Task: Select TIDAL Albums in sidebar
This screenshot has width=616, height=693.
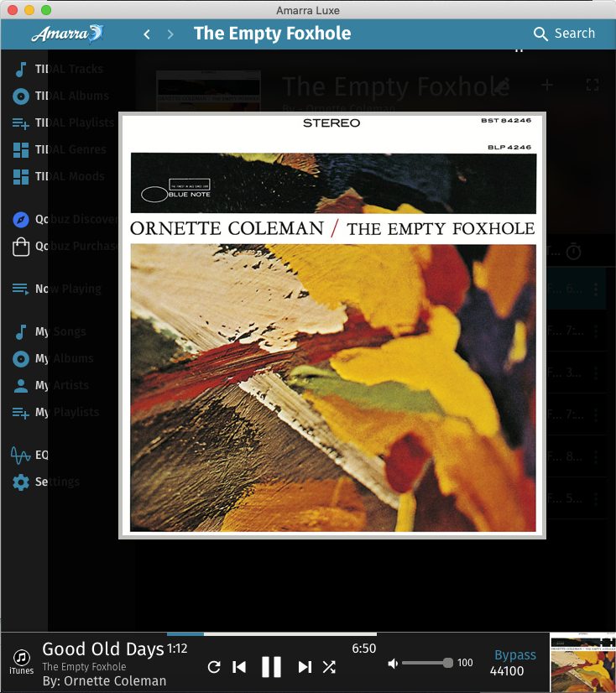Action: [72, 96]
